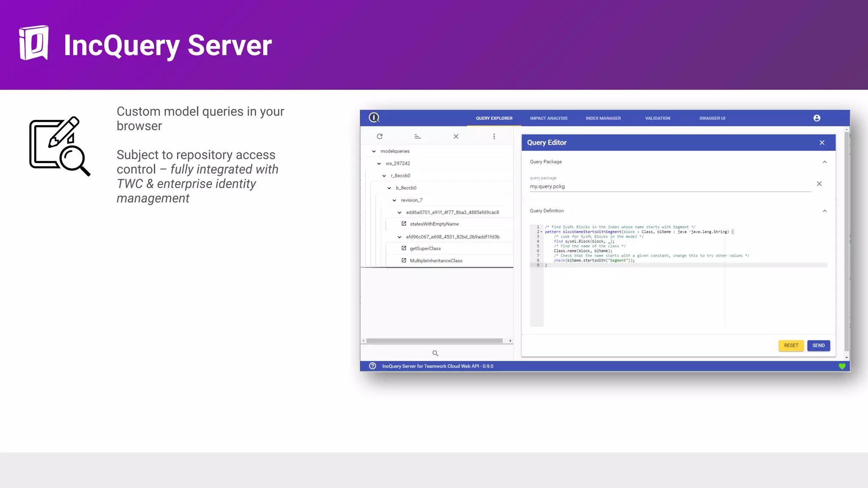Click the X icon in the tree toolbar

click(456, 136)
